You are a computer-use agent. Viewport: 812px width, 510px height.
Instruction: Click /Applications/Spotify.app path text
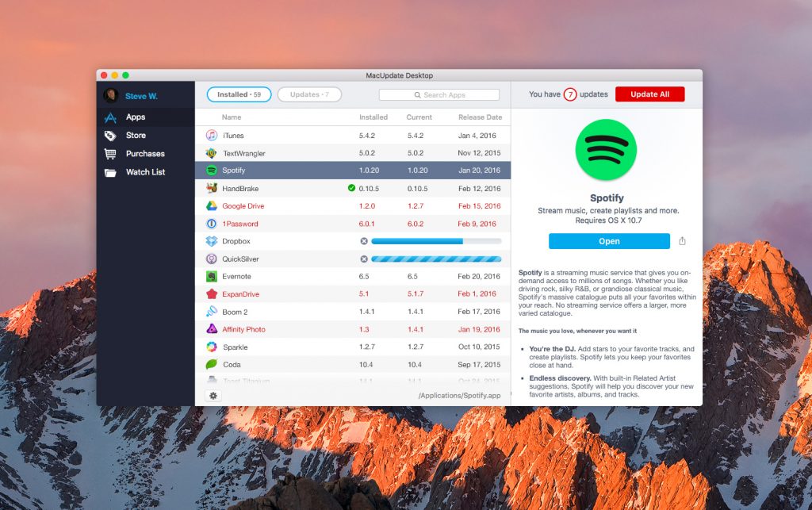(459, 396)
